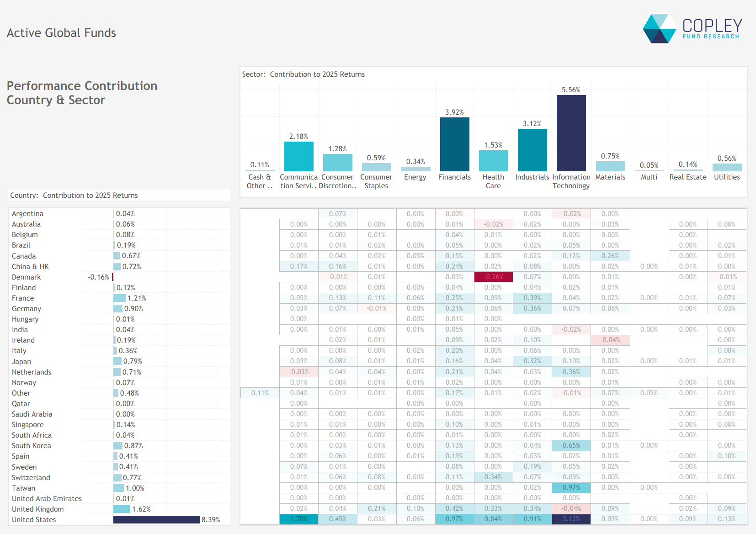Select the France country label
Image resolution: width=756 pixels, height=534 pixels.
[23, 298]
